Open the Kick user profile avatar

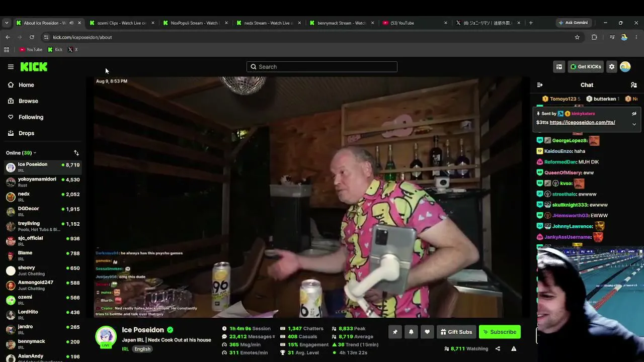pyautogui.click(x=625, y=66)
